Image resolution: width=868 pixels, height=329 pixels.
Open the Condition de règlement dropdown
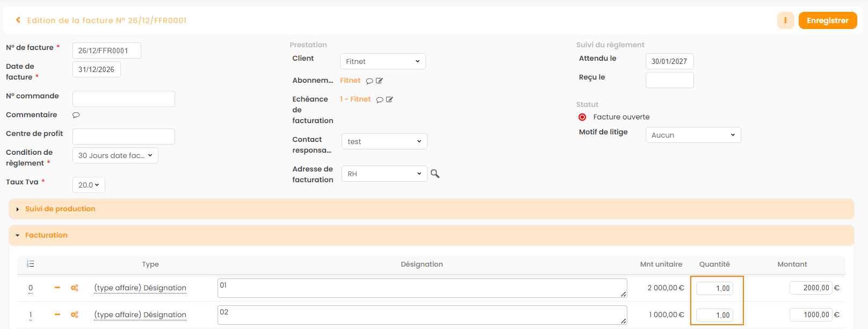tap(115, 155)
